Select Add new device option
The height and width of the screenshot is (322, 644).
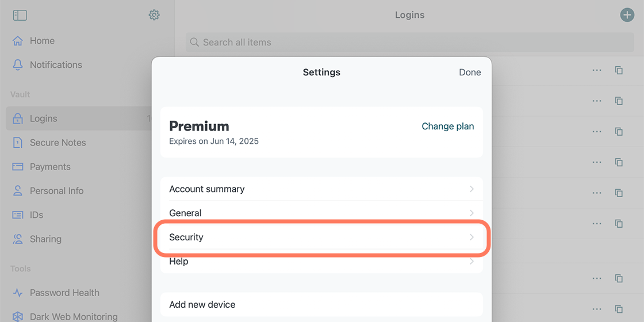pos(321,305)
